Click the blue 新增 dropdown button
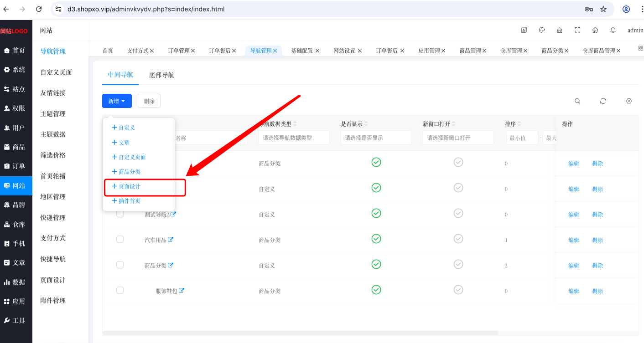The height and width of the screenshot is (343, 644). coord(117,101)
